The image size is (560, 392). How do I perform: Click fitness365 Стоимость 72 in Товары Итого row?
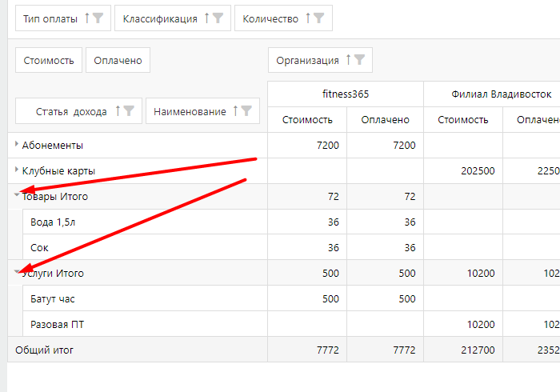pyautogui.click(x=307, y=196)
